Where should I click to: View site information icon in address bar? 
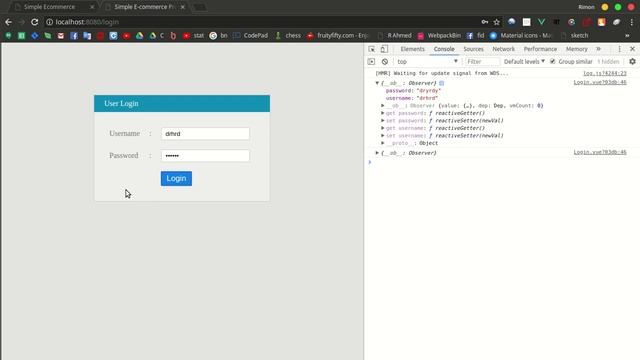49,22
